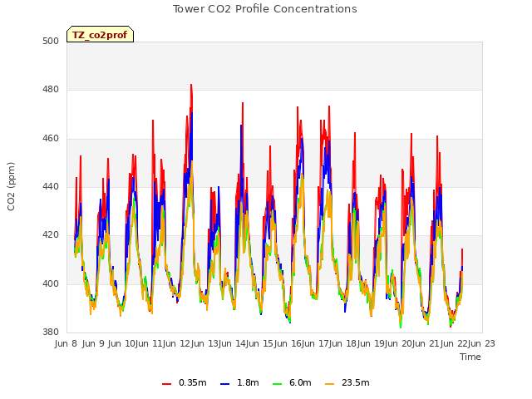Click the TZ_co2prof label box

100,35
